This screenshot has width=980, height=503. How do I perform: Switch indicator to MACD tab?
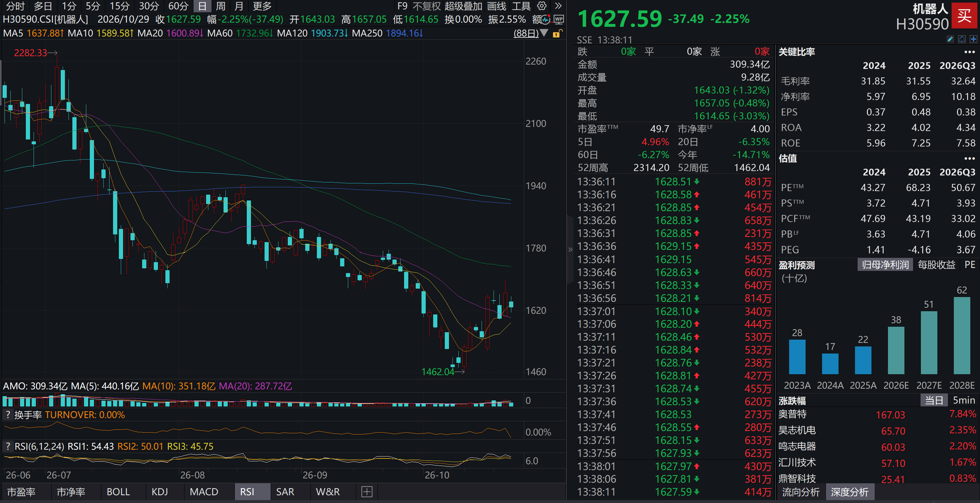coord(204,492)
